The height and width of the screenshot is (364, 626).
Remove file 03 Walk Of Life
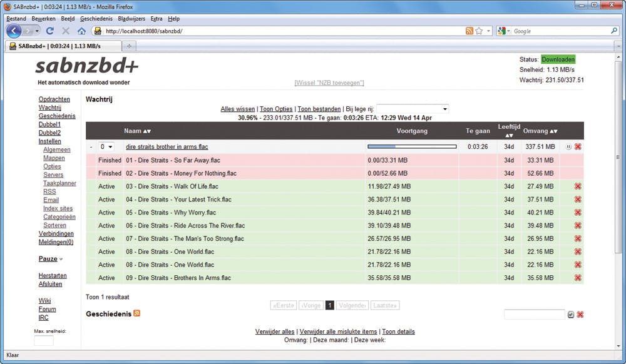click(x=578, y=186)
